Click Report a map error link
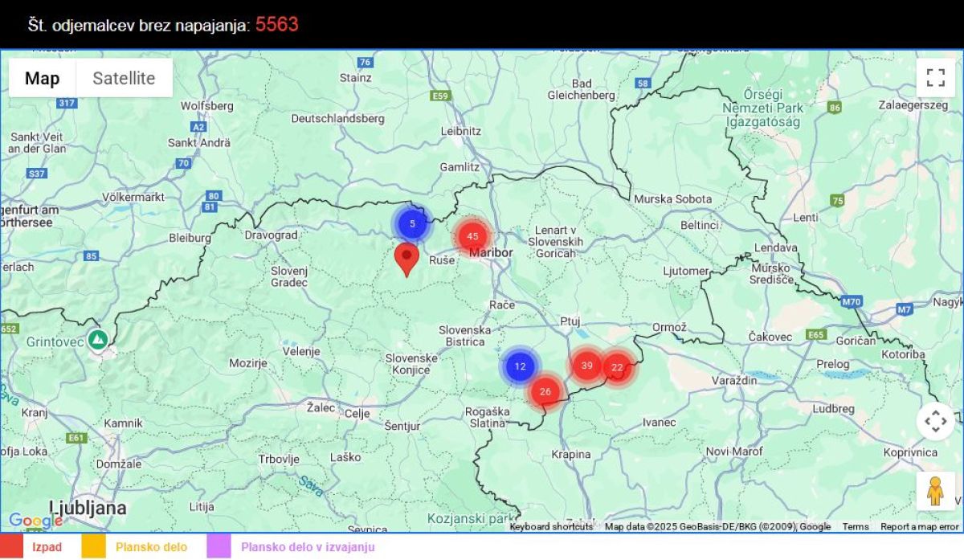Viewport: 964px width, 560px height. 919,527
